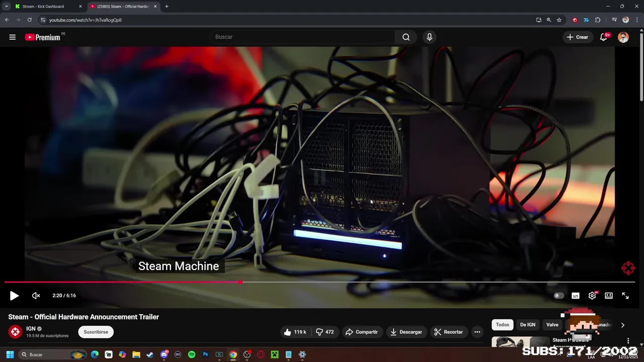Reload the current page
The image size is (644, 362).
point(30,20)
